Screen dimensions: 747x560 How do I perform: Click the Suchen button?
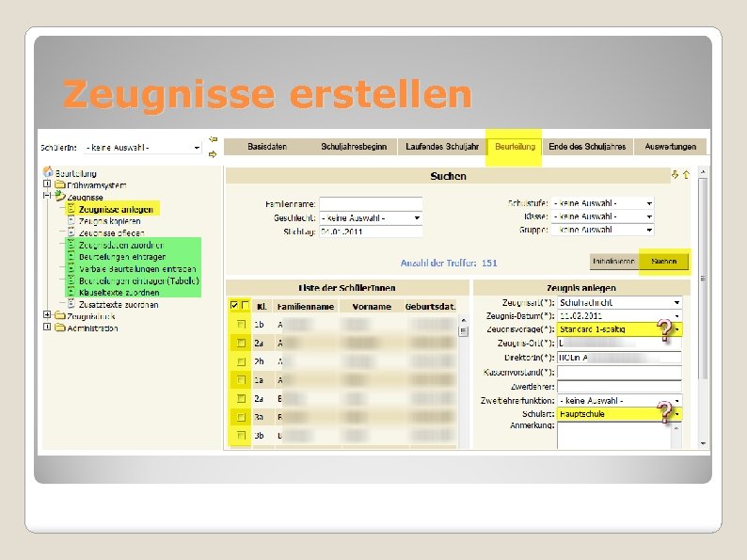(x=663, y=262)
